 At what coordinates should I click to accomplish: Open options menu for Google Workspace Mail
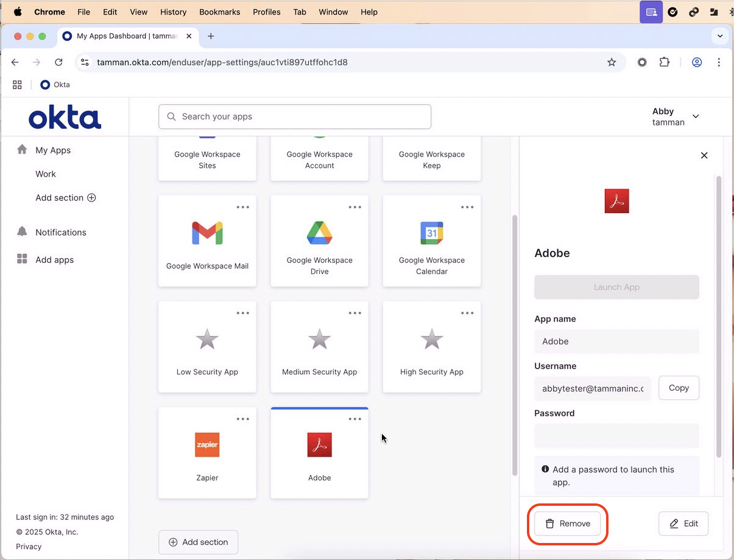point(243,207)
